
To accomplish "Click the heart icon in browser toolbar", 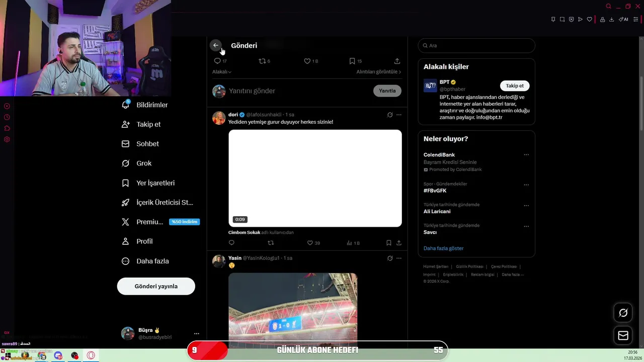I will pyautogui.click(x=589, y=19).
